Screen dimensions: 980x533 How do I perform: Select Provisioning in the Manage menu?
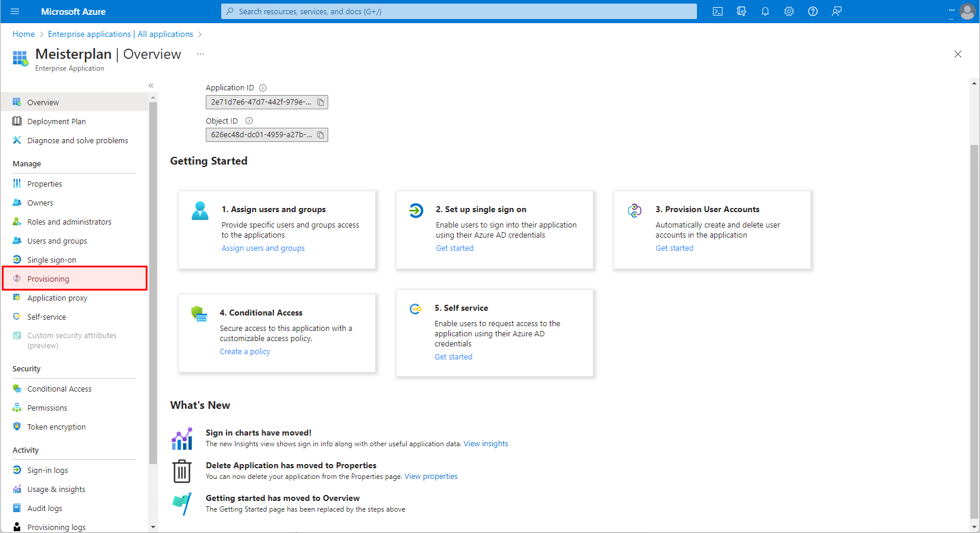pyautogui.click(x=48, y=279)
